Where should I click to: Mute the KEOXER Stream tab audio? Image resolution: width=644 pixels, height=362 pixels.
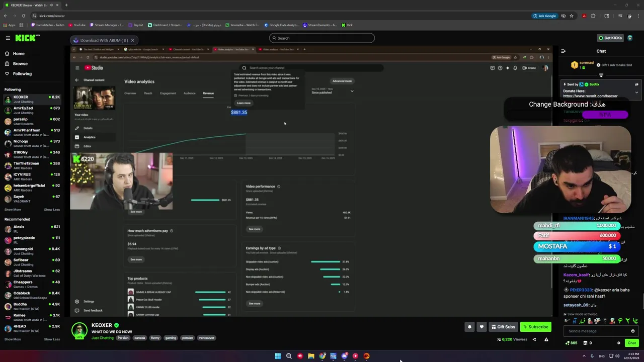(52, 5)
